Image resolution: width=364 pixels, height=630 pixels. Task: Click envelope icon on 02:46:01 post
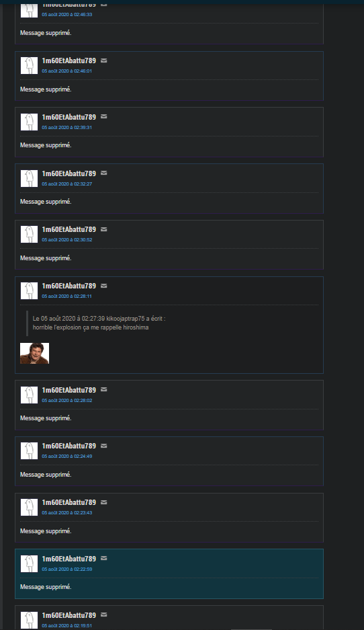(103, 61)
